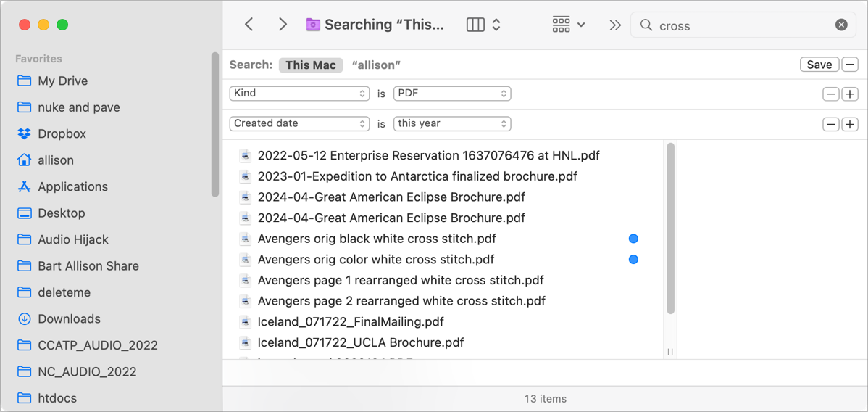This screenshot has width=868, height=412.
Task: Show more toolbar items with double chevron
Action: coord(615,25)
